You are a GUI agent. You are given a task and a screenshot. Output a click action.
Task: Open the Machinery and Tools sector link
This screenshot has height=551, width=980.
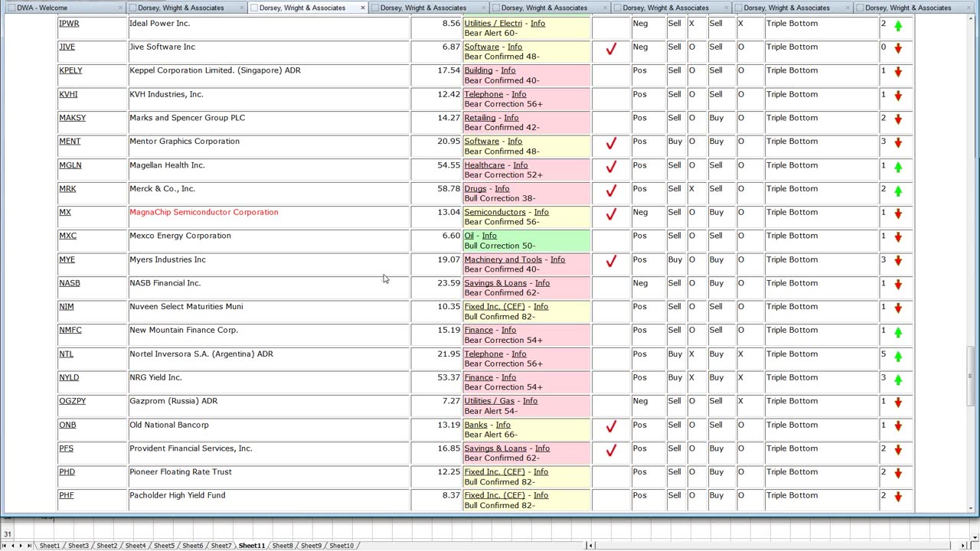(x=503, y=259)
